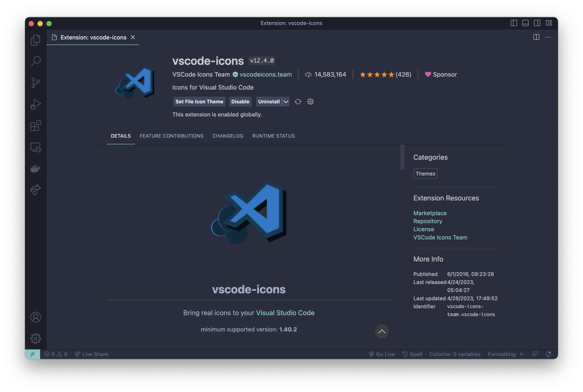Switch to RUNTIME STATUS tab
This screenshot has width=583, height=392.
[x=273, y=136]
